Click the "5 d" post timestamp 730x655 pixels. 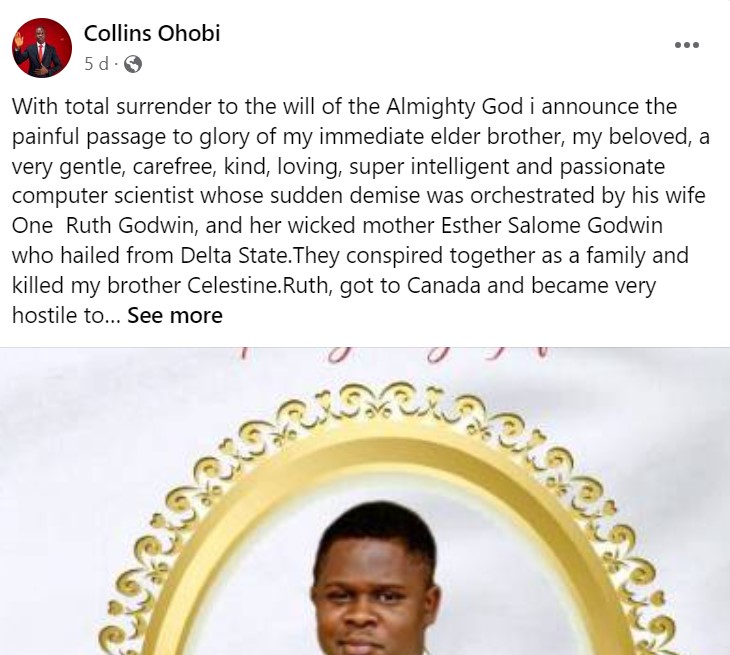click(x=96, y=64)
